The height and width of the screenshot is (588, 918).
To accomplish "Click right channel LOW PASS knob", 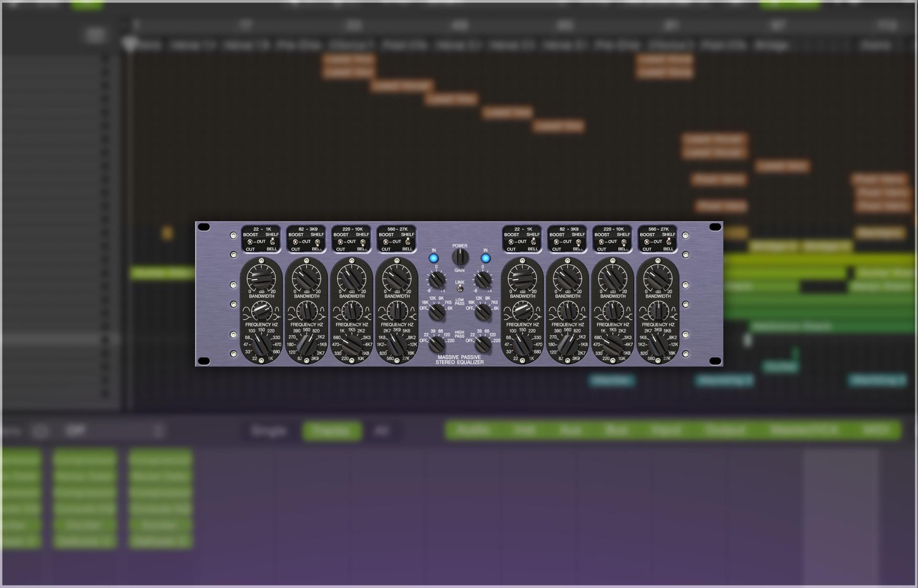I will pyautogui.click(x=483, y=312).
